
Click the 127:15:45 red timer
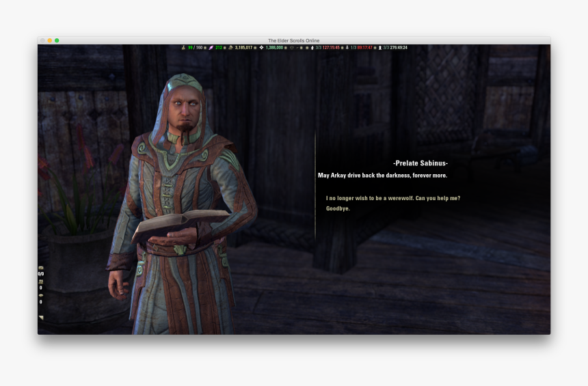tap(331, 48)
